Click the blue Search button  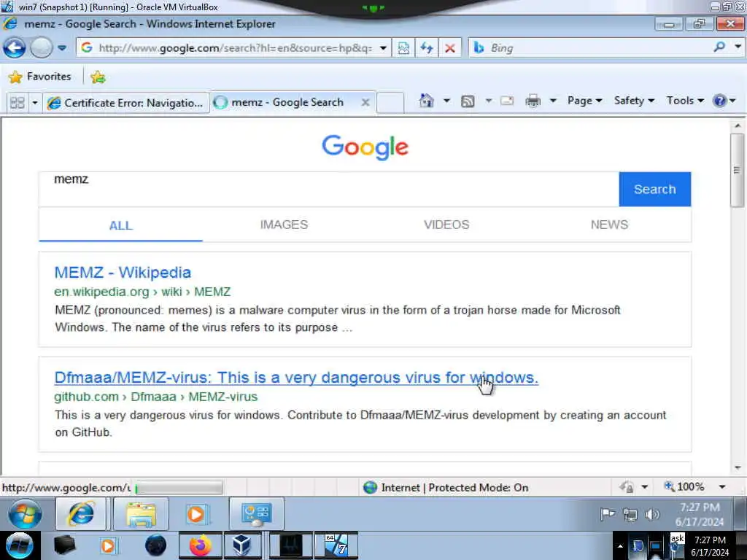(x=654, y=189)
